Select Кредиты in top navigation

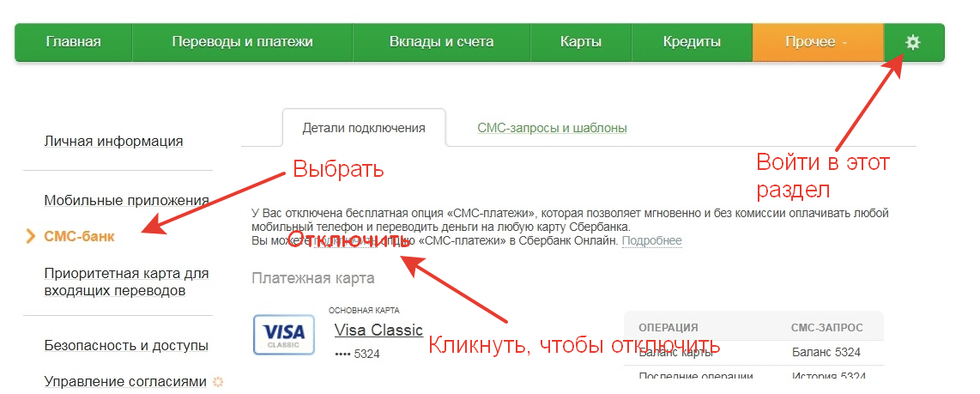(692, 43)
